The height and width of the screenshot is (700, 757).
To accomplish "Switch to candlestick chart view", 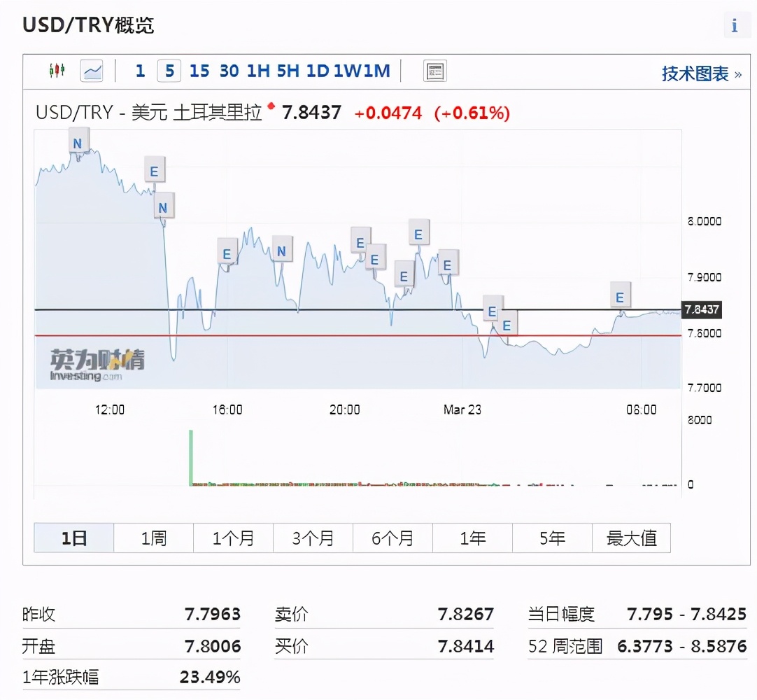I will 57,69.
